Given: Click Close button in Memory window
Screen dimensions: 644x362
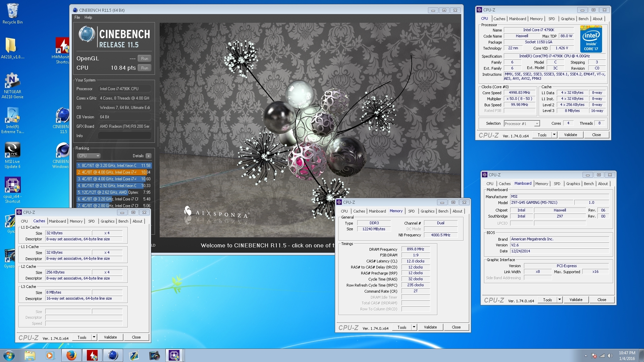Looking at the screenshot, I should pos(456,327).
